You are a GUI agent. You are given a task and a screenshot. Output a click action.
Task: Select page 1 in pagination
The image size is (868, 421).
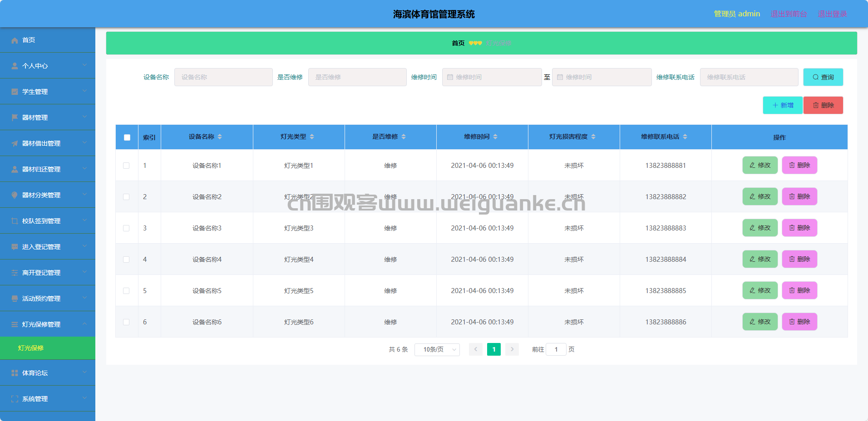[494, 349]
